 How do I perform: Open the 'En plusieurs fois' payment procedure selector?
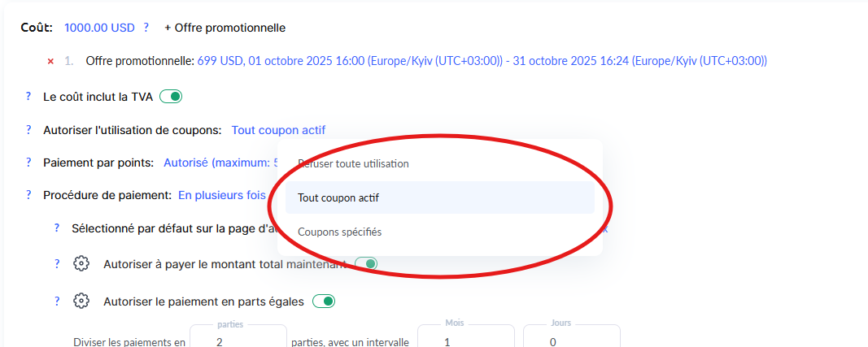222,195
